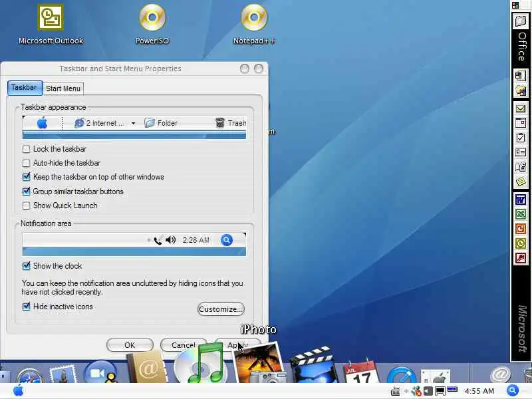
Task: Select the Taskbar tab
Action: [x=25, y=88]
